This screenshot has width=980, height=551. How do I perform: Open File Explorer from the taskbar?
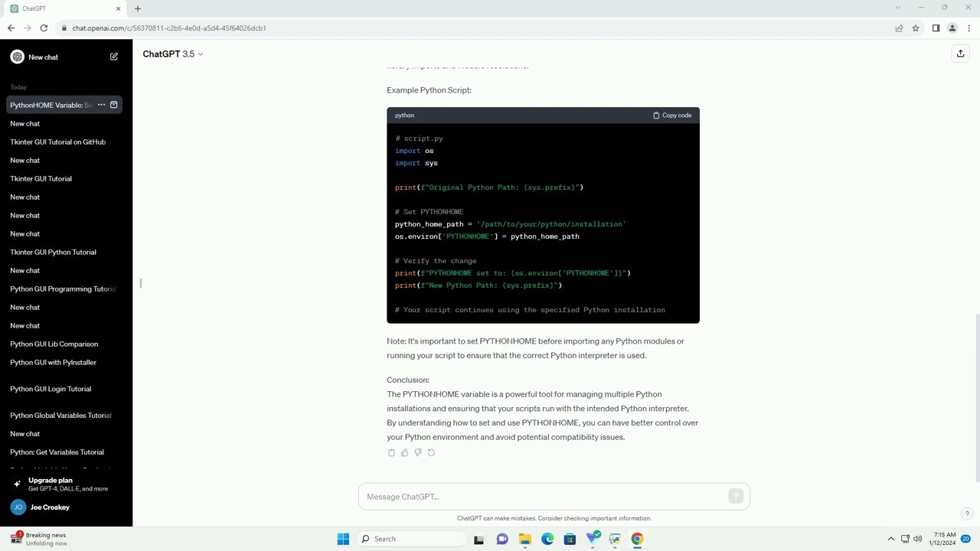click(525, 539)
